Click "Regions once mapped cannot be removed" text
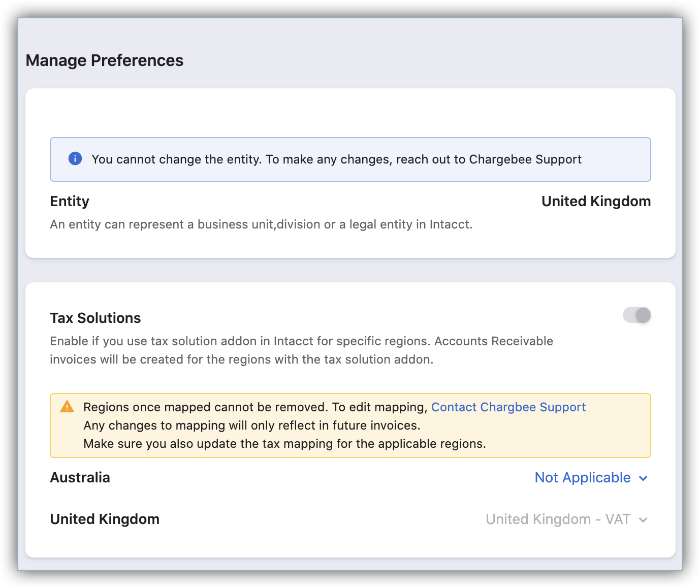 click(x=256, y=407)
